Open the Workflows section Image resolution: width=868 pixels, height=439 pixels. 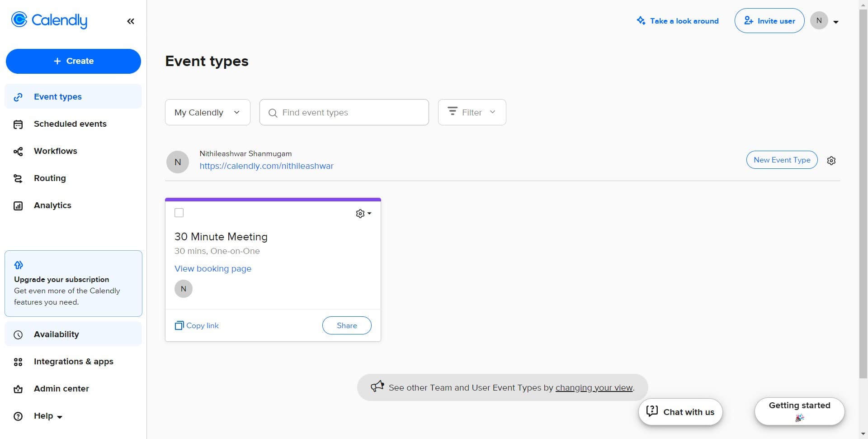pos(55,151)
